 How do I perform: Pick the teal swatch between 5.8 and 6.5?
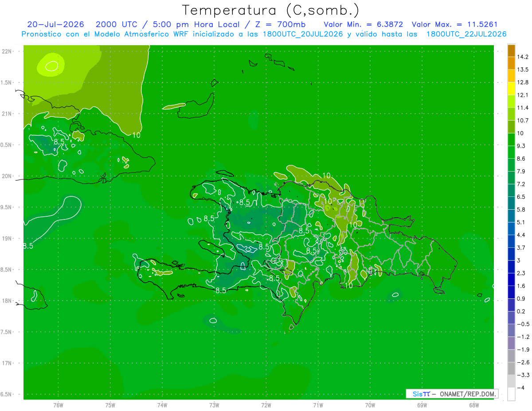tap(512, 203)
